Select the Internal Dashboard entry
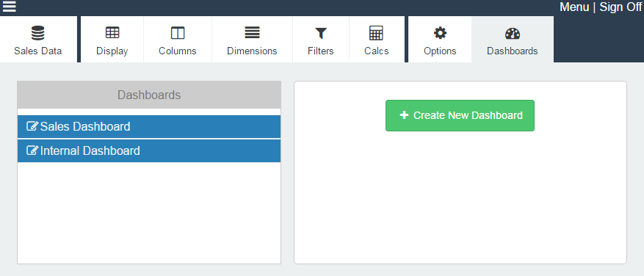The width and height of the screenshot is (644, 276). click(149, 150)
